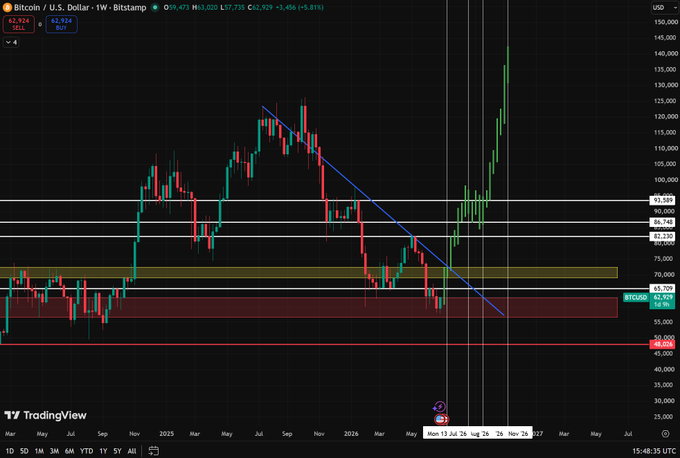
Task: Click the orange Bitcoin symbol icon
Action: click(x=7, y=7)
